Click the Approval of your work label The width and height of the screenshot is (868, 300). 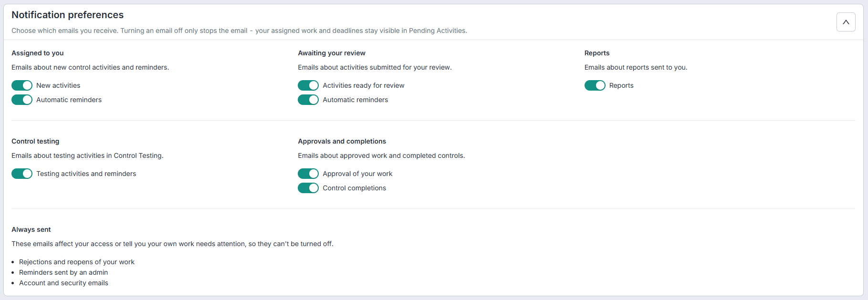(357, 174)
